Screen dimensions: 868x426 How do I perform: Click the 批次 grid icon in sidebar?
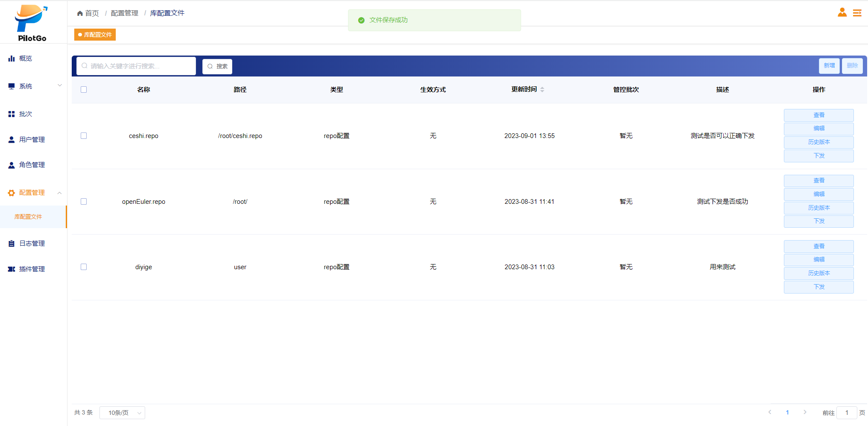click(x=12, y=114)
